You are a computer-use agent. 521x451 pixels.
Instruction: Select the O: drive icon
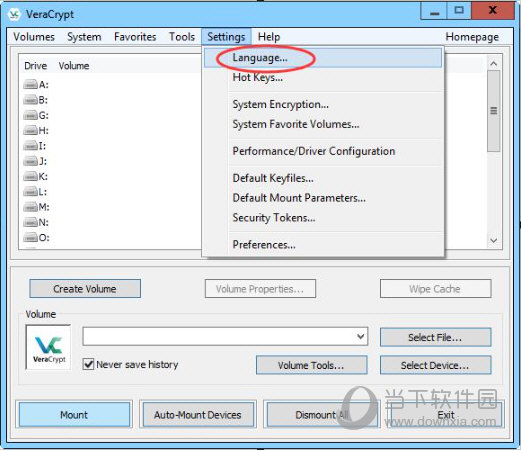[30, 238]
